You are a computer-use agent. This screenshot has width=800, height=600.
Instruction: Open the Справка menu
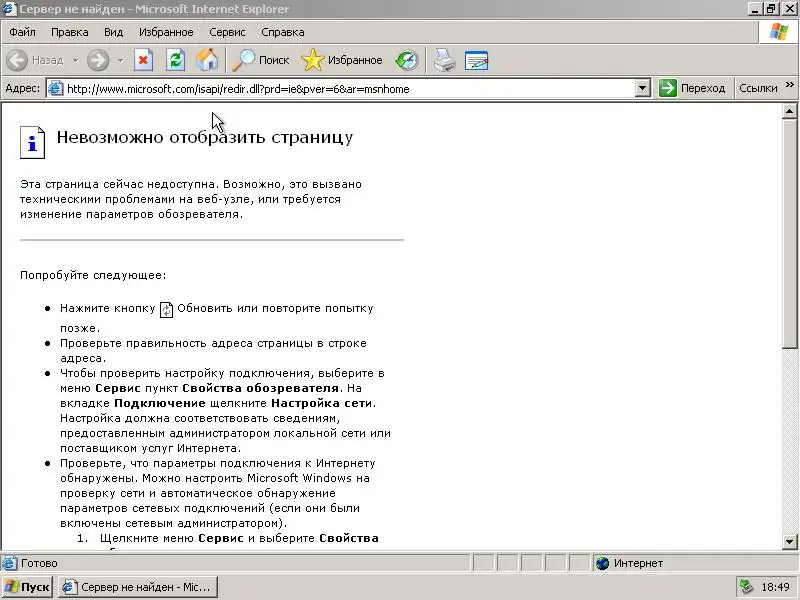(283, 32)
